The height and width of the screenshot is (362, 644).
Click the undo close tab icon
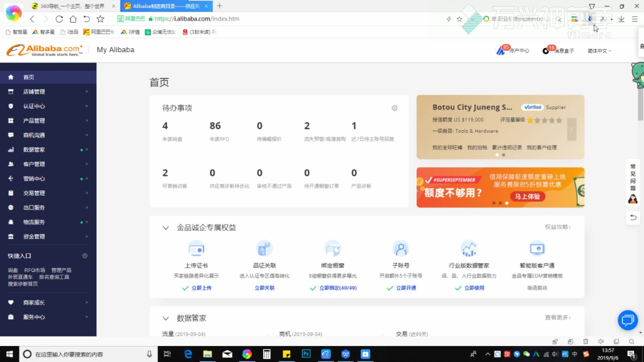tap(87, 19)
